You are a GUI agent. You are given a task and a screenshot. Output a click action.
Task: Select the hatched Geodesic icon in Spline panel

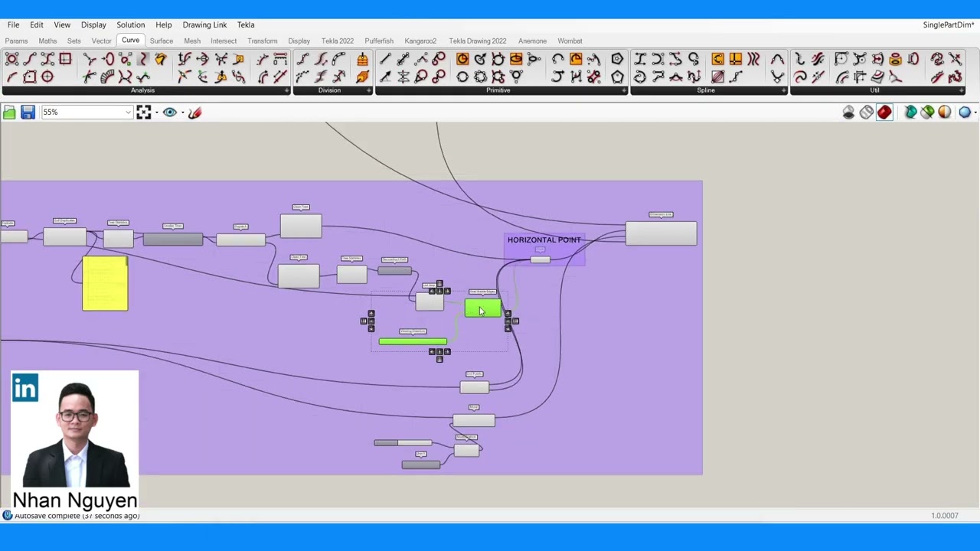pos(717,77)
